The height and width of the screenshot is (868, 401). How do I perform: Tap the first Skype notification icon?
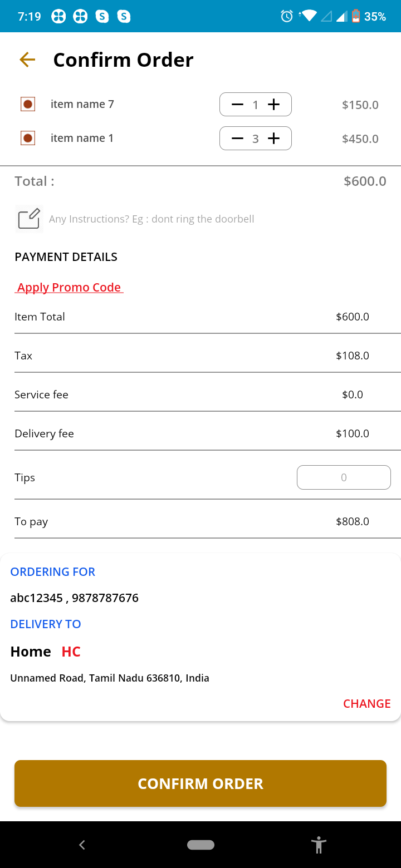tap(102, 16)
